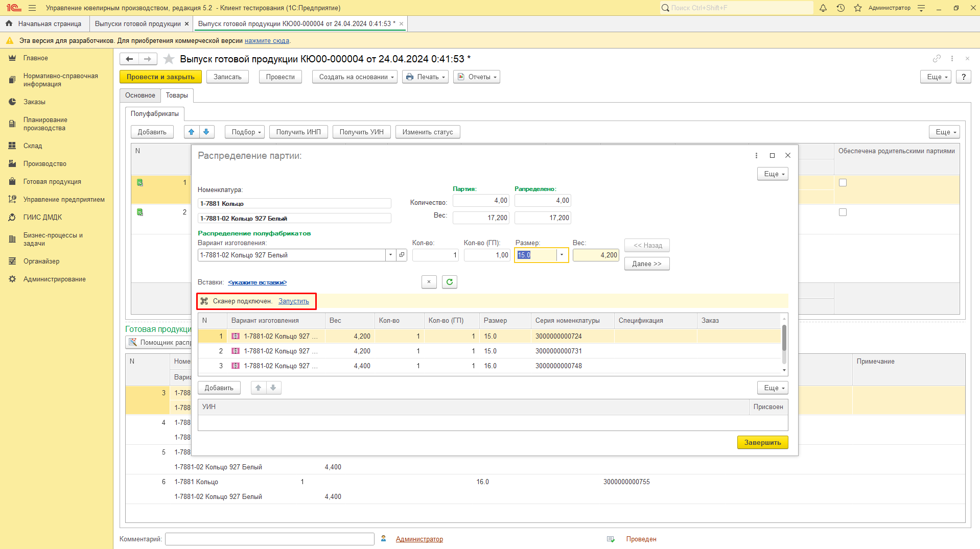Click the Главное sidebar icon
This screenshot has width=980, height=549.
(x=12, y=58)
